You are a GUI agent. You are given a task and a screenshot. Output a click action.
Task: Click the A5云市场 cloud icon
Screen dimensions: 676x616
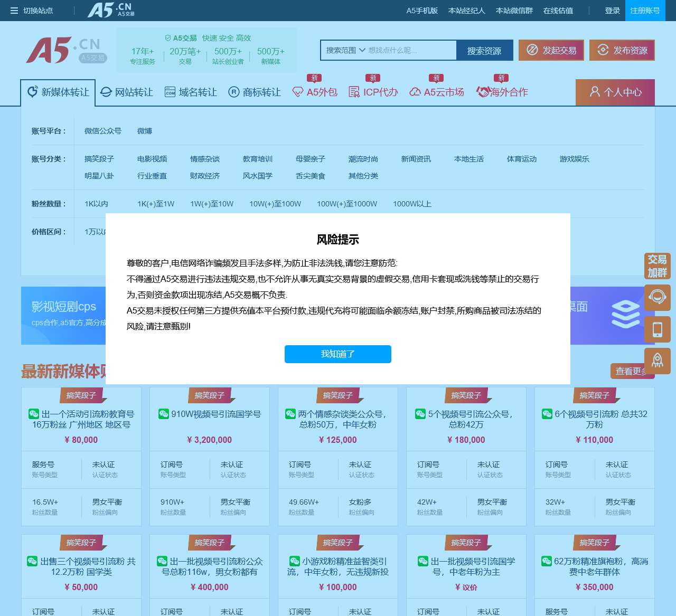pos(415,92)
